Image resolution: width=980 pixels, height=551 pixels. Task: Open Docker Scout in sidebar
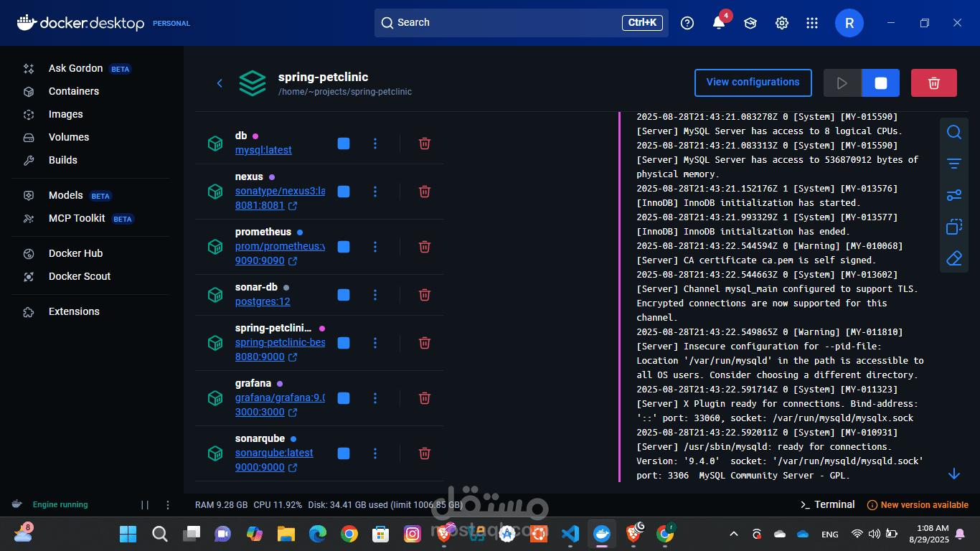pos(79,276)
